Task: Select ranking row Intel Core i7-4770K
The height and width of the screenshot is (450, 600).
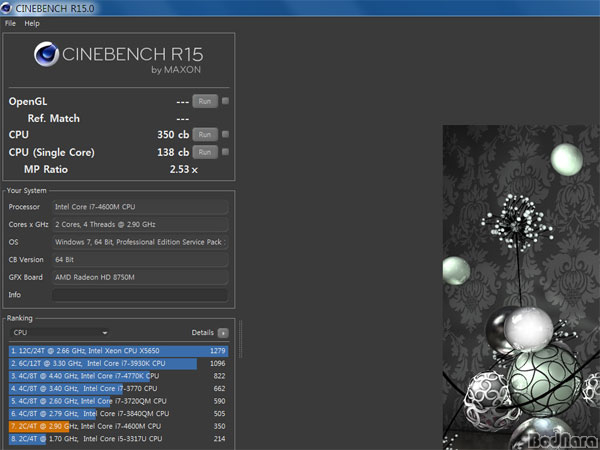Action: pyautogui.click(x=119, y=376)
